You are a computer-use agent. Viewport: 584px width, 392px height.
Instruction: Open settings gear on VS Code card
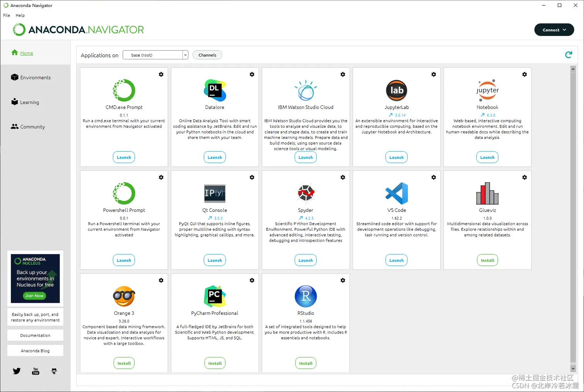(434, 177)
